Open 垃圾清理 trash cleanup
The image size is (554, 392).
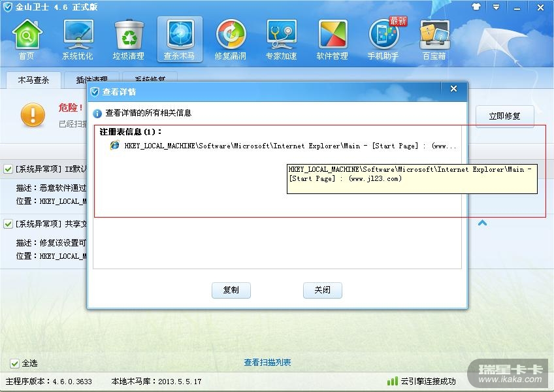click(129, 40)
